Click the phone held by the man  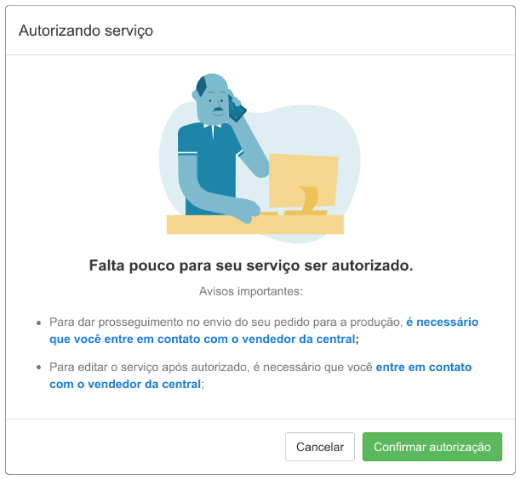[x=236, y=108]
